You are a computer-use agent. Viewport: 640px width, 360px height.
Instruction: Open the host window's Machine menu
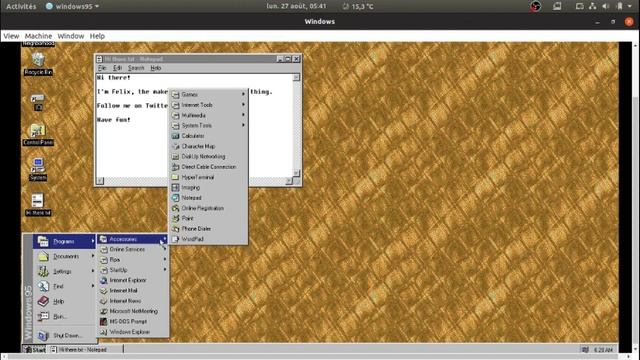click(38, 36)
